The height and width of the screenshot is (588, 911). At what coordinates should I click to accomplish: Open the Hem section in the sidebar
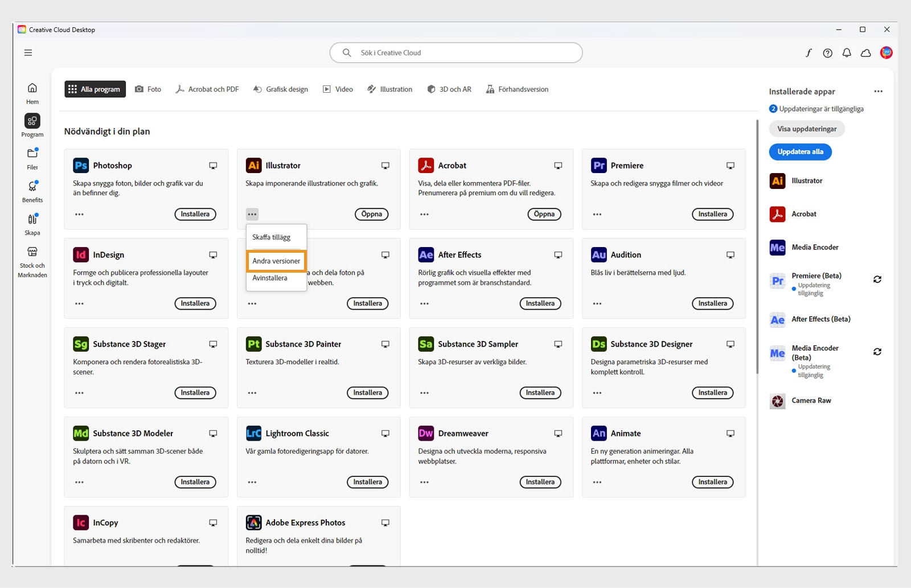coord(32,93)
